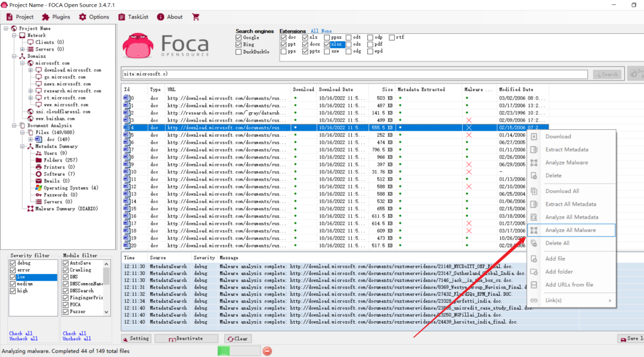Collapse the Network tree node
Viewport: 644px width, 357px height.
tap(14, 35)
